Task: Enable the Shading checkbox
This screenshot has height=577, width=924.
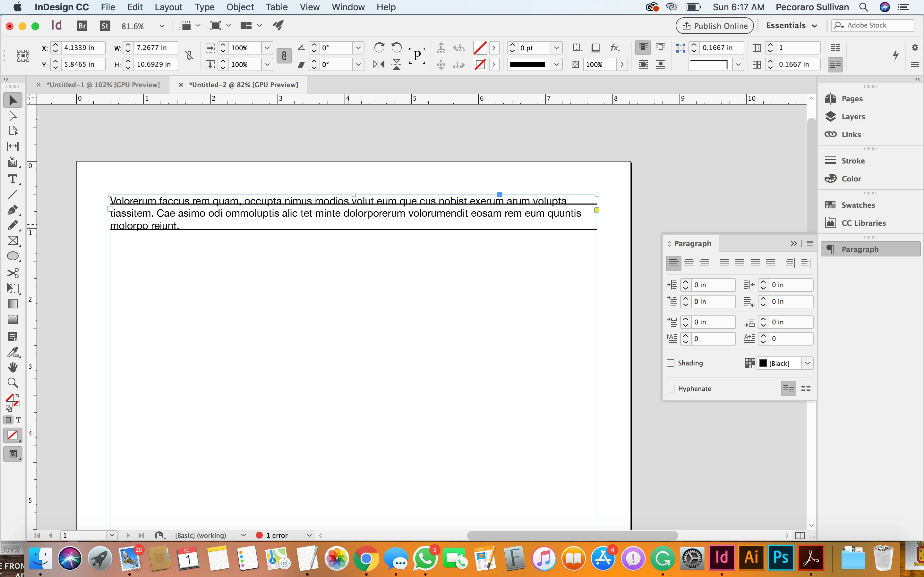Action: tap(671, 363)
